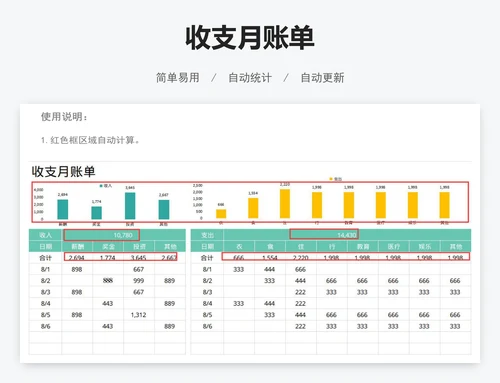
Task: Select the 合计 cell showing 1,774
Action: pos(108,258)
